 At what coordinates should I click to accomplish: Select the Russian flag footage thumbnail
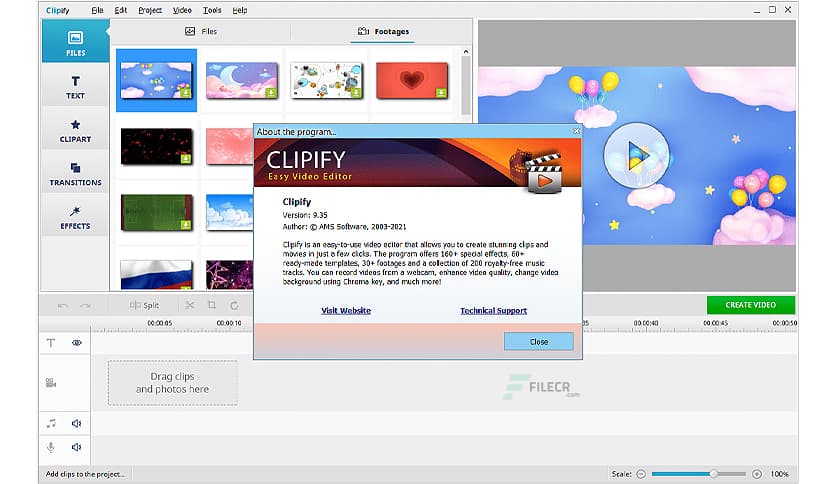click(x=156, y=275)
